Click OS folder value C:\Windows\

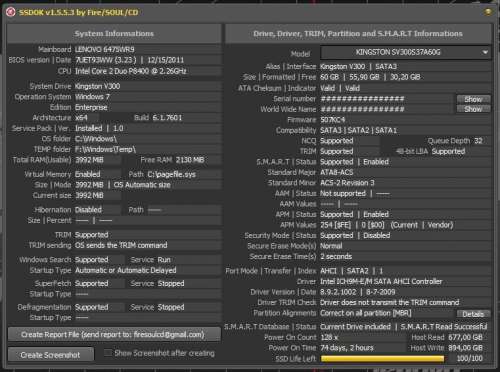[x=96, y=139]
